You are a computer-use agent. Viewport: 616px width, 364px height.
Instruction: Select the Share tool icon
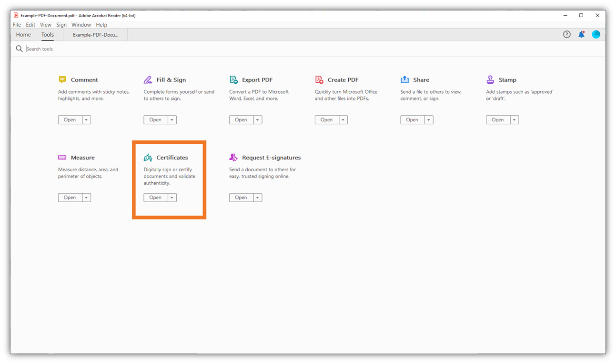404,79
